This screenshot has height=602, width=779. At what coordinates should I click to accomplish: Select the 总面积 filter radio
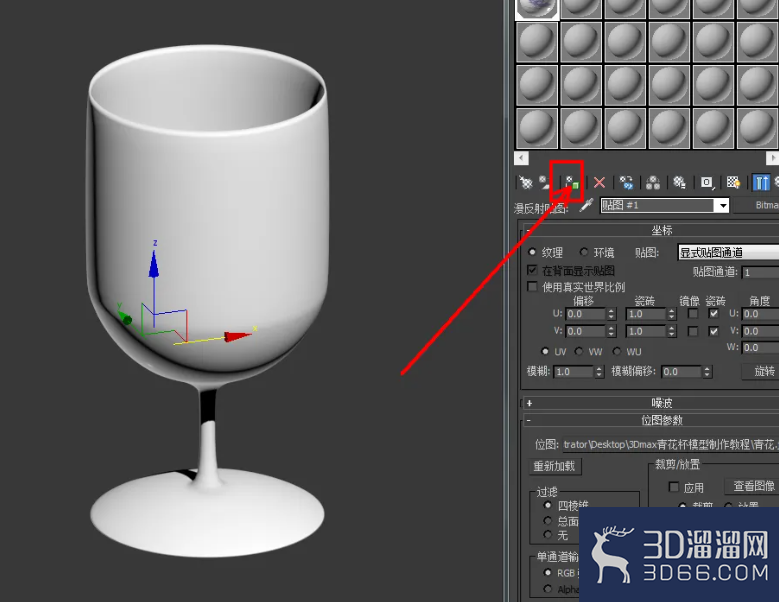548,521
